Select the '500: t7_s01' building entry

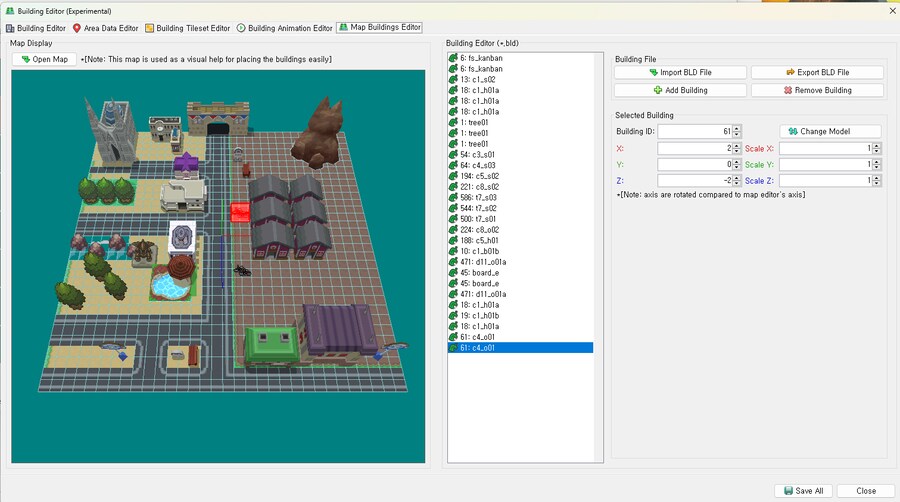pyautogui.click(x=520, y=219)
